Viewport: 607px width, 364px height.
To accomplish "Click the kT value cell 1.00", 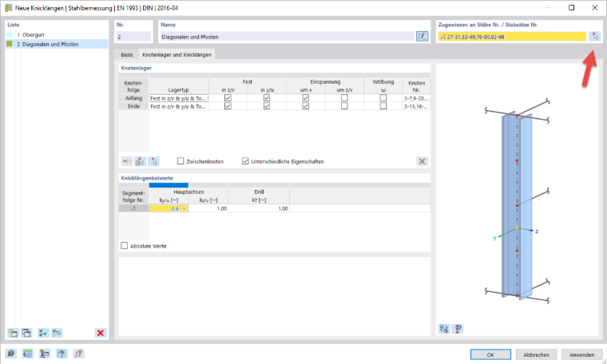I will [x=259, y=208].
